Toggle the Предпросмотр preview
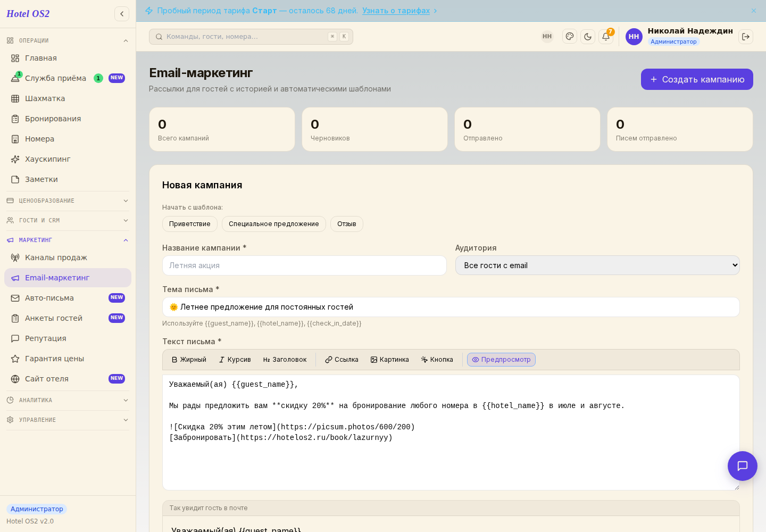The height and width of the screenshot is (532, 766). pyautogui.click(x=501, y=360)
